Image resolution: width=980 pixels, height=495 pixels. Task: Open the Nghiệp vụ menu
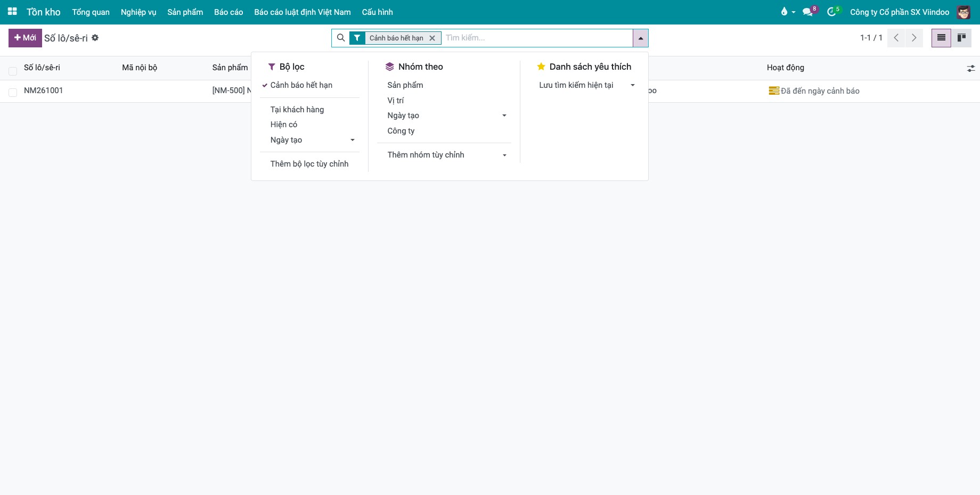click(x=138, y=12)
